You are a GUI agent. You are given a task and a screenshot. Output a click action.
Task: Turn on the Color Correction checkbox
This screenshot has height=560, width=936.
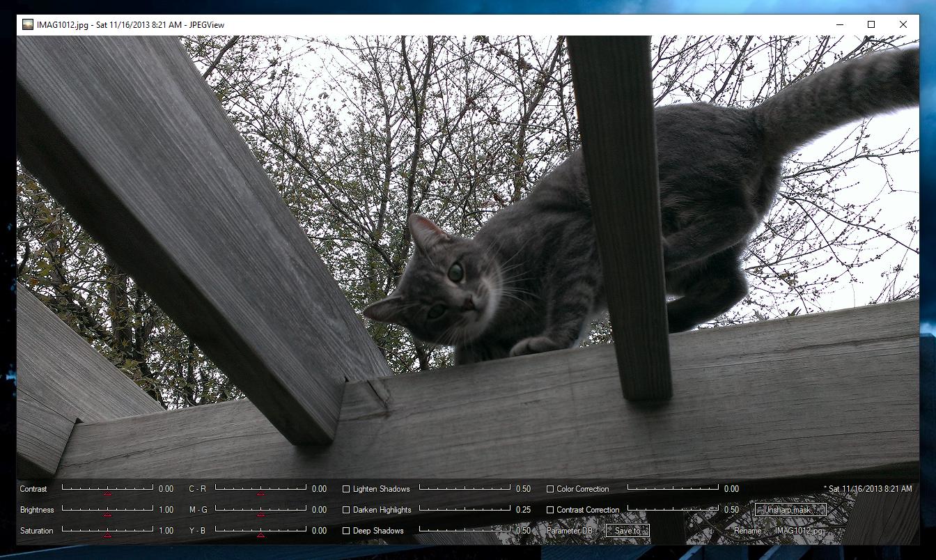[550, 489]
